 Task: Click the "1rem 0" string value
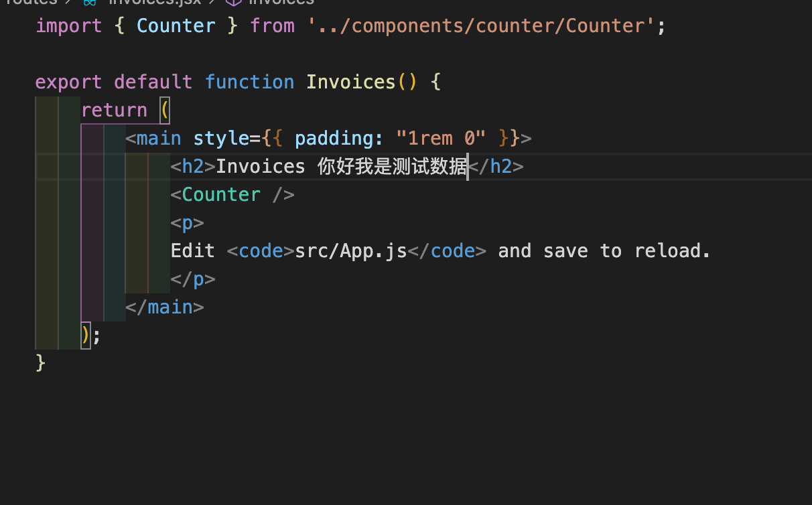(441, 139)
